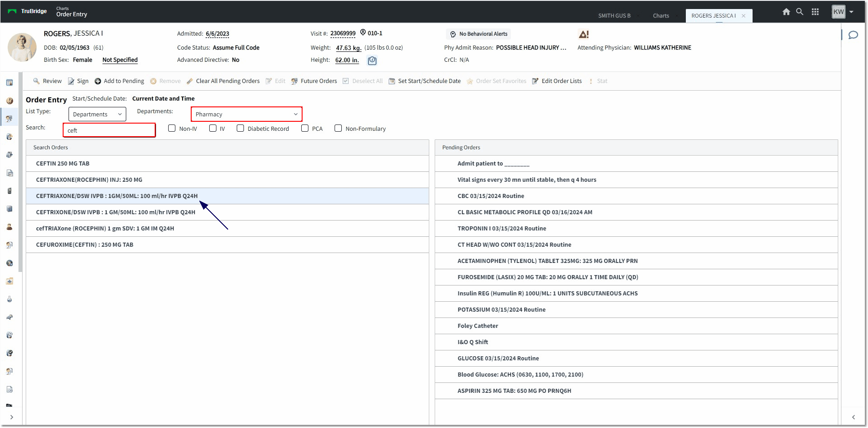Enable the Diabetic Record checkbox
The image size is (868, 428).
(x=240, y=128)
